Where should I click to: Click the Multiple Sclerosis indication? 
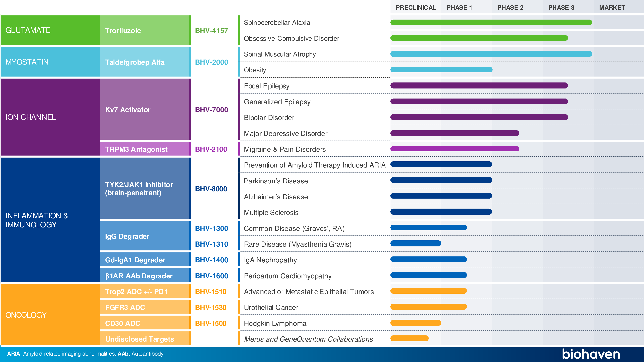click(271, 212)
